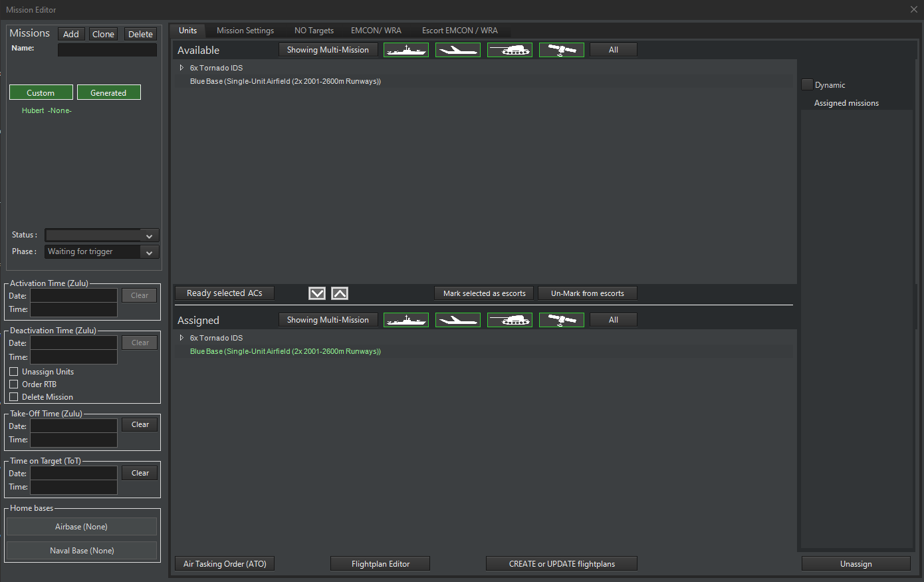Toggle Generated missions filter

tap(109, 92)
